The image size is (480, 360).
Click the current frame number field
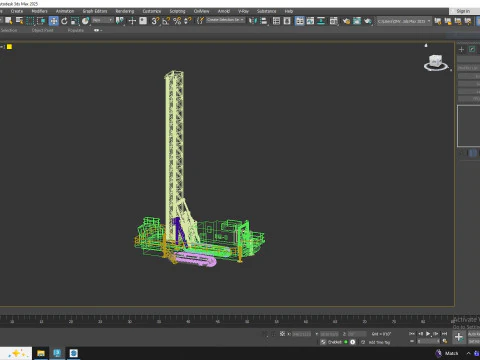[429, 341]
